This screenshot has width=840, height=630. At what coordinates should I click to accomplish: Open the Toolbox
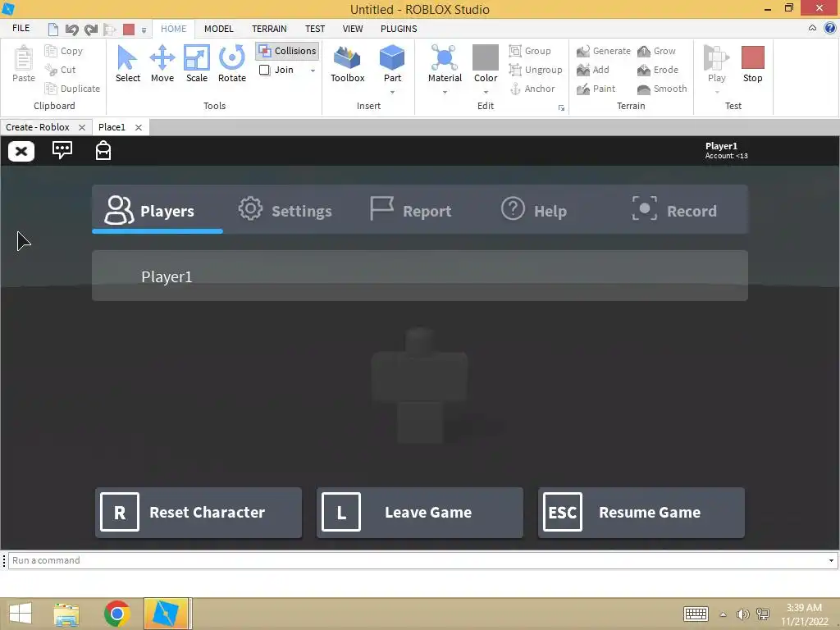pyautogui.click(x=347, y=64)
